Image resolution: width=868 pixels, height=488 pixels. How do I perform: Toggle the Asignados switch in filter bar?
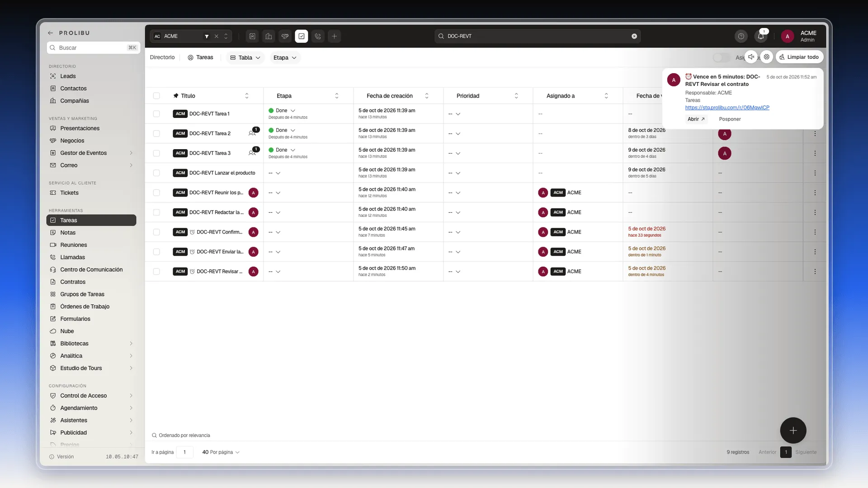(x=721, y=57)
